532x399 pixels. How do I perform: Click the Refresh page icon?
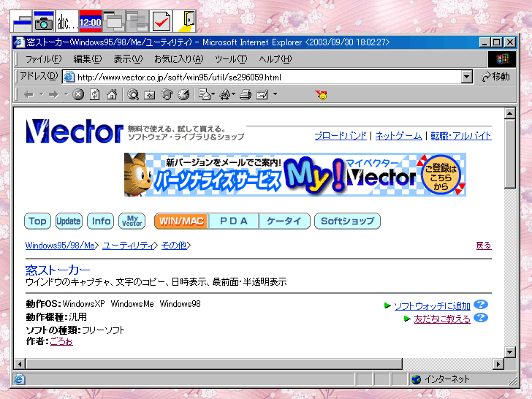(x=95, y=94)
